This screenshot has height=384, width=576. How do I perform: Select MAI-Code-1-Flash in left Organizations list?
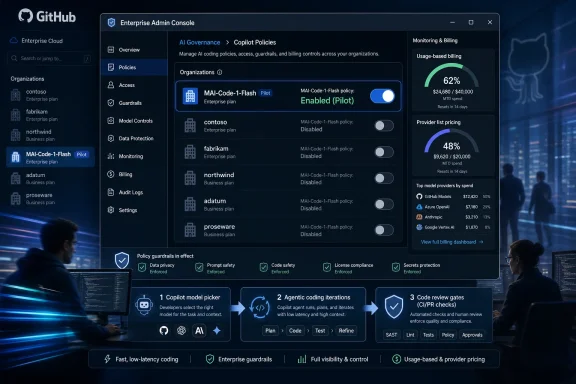click(x=50, y=157)
